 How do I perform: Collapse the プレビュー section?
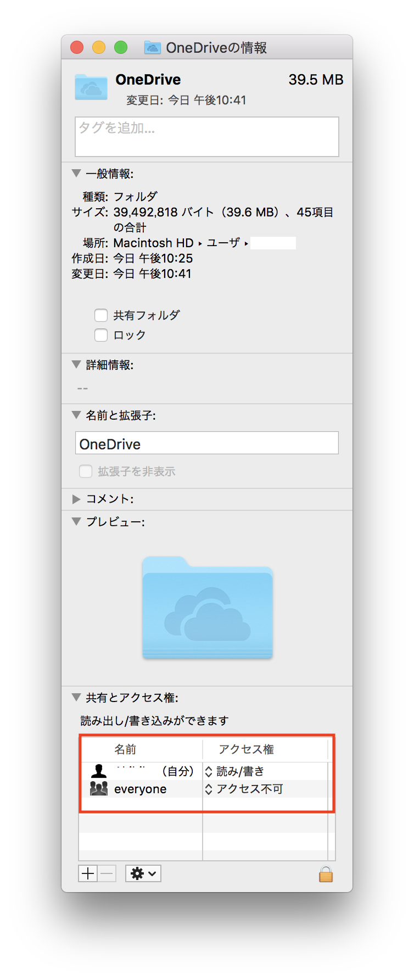tap(76, 521)
